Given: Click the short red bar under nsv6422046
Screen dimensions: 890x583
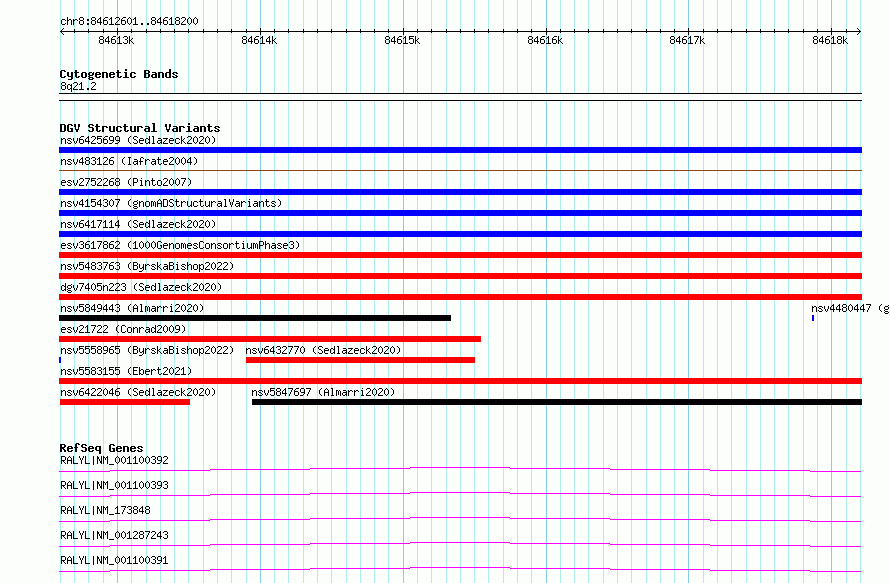Looking at the screenshot, I should pos(125,402).
